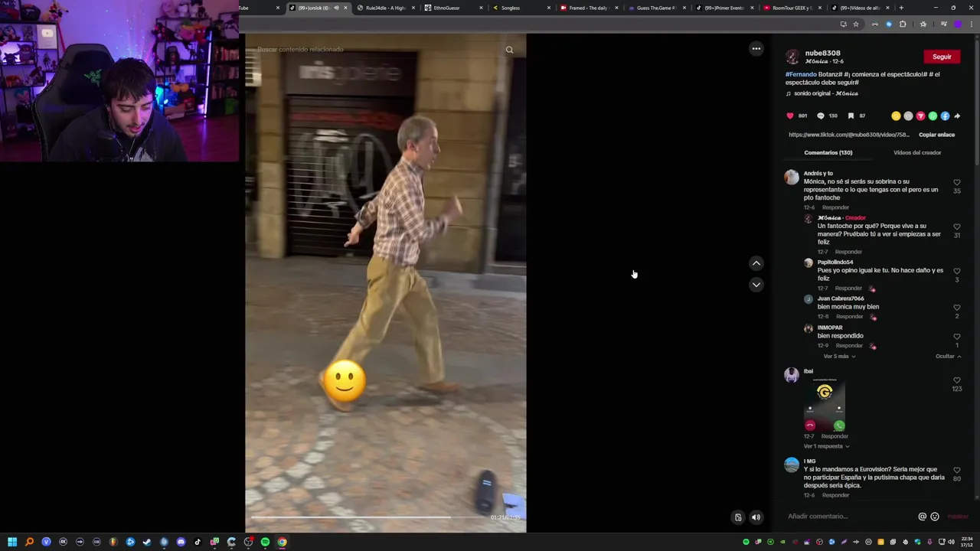
Task: Share video via Facebook icon
Action: [945, 116]
